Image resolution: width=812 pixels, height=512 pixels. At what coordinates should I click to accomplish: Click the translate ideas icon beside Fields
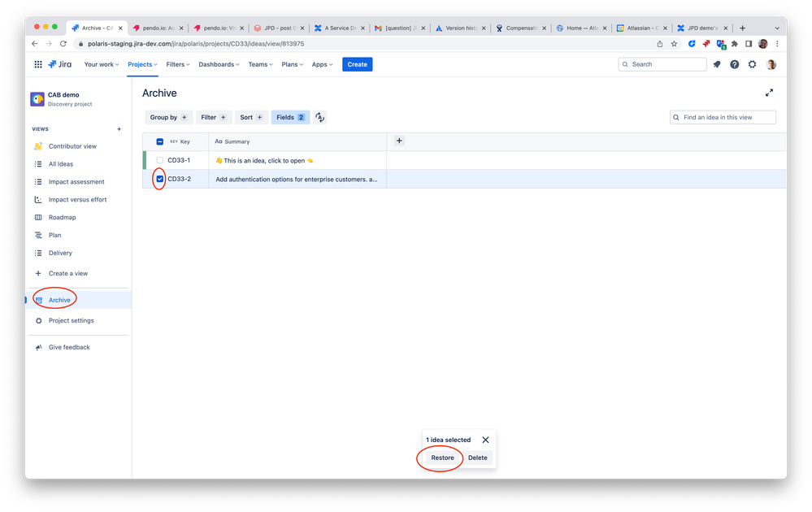[x=319, y=117]
